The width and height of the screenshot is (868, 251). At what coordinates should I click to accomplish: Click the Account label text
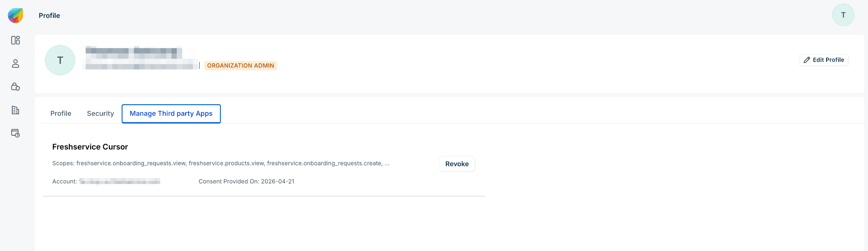[x=64, y=181]
